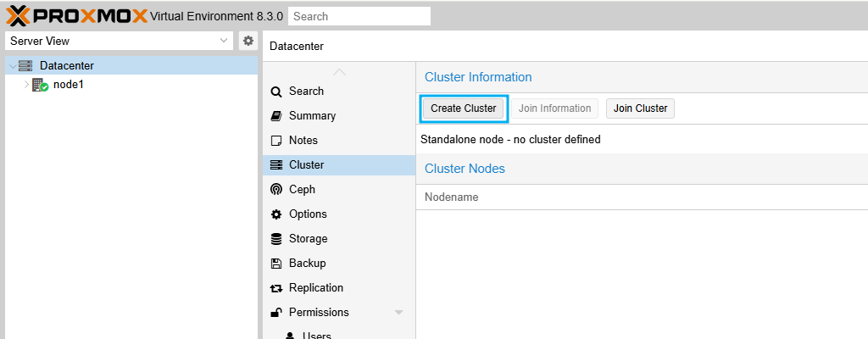Open the Notes menu item
Viewport: 868px width, 339px height.
(339, 140)
